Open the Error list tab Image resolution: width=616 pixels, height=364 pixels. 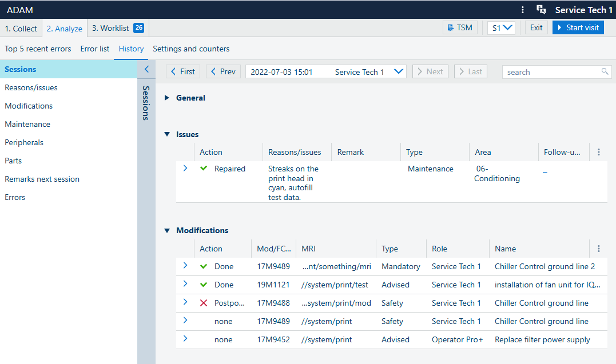[94, 49]
